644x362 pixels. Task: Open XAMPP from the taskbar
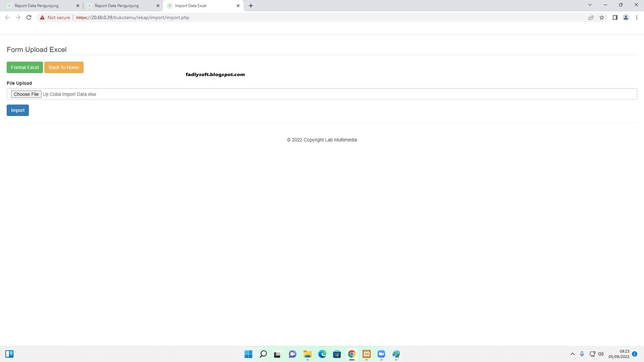(366, 354)
